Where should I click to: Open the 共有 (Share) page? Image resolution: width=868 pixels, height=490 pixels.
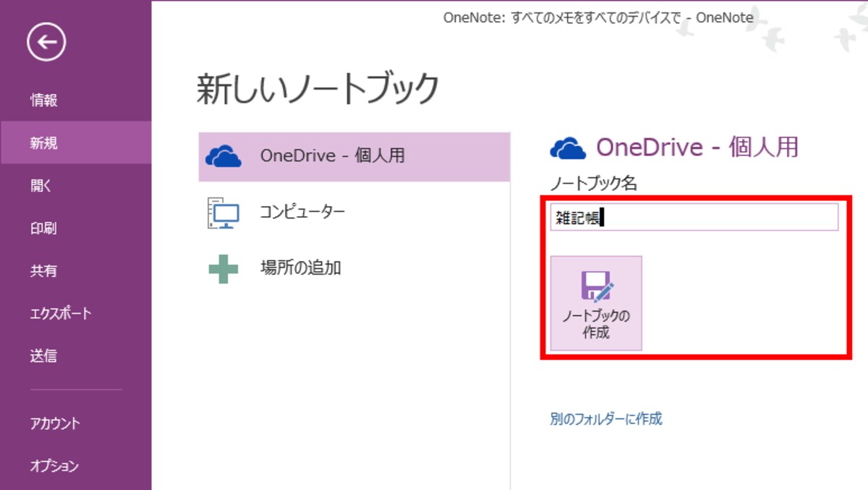(44, 271)
